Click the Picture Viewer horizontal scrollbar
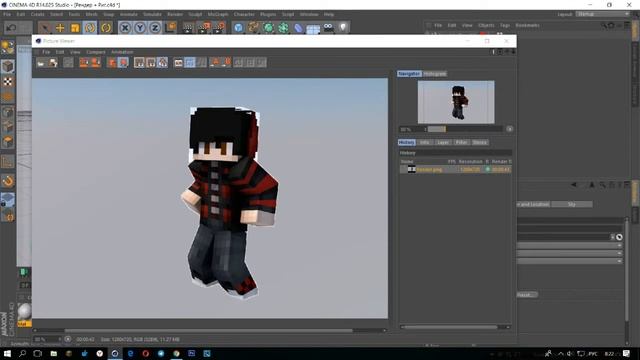 pos(208,331)
